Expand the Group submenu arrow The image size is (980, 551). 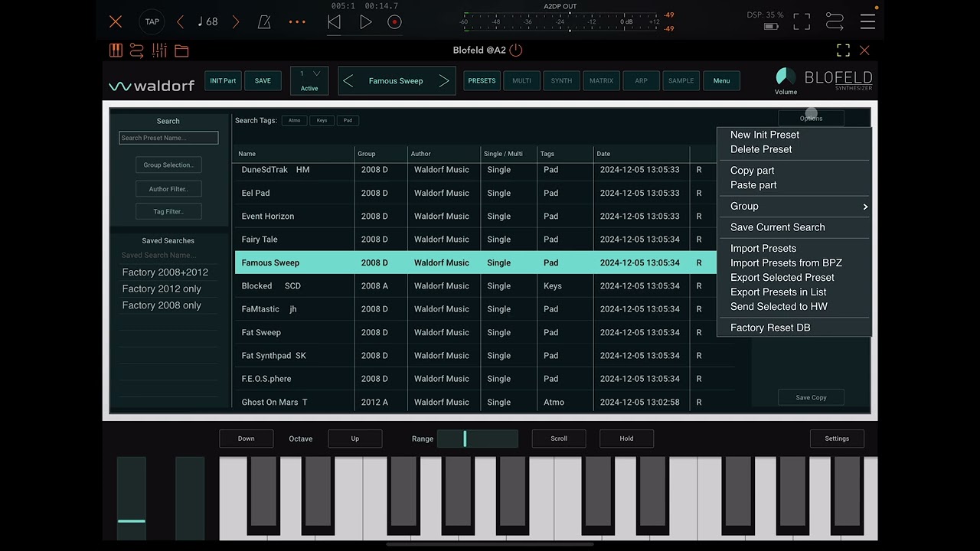pyautogui.click(x=865, y=207)
